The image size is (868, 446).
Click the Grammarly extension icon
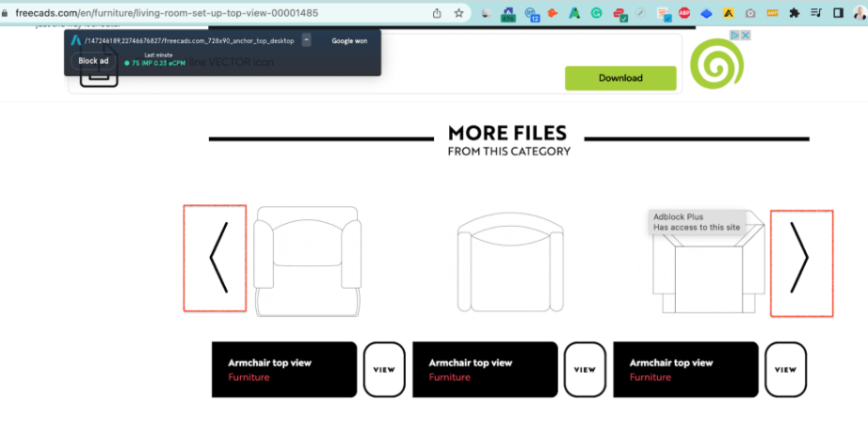(597, 14)
